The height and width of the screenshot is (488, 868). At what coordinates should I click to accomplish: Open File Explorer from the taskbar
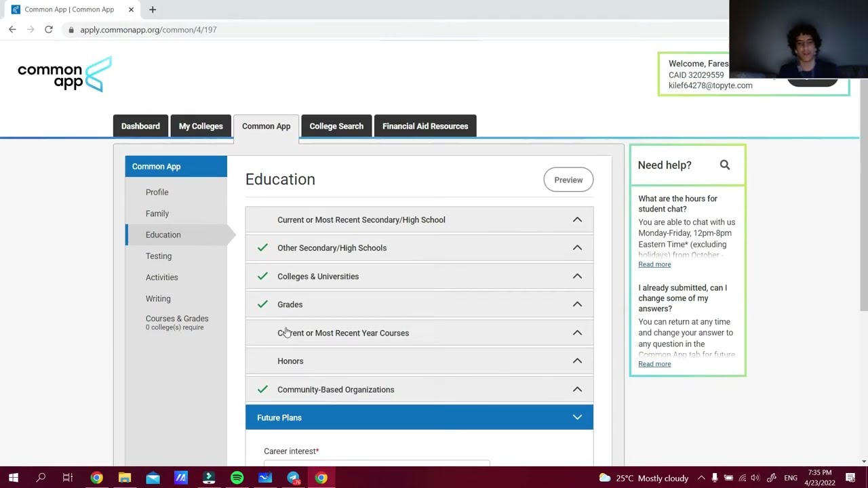[125, 478]
